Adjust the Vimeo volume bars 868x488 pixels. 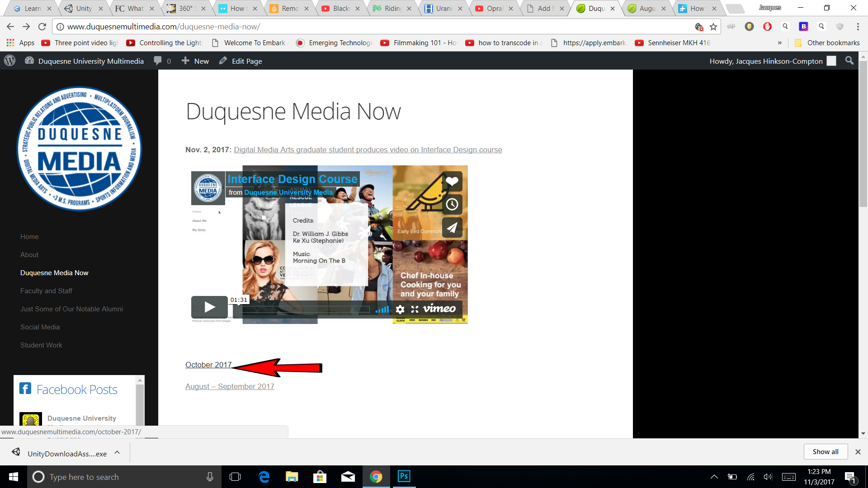coord(382,309)
